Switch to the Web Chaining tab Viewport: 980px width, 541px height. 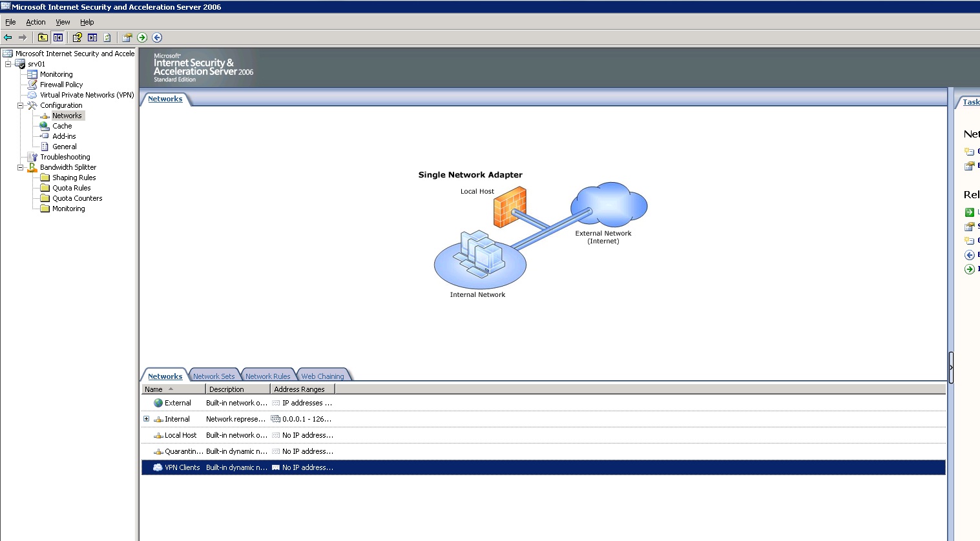pyautogui.click(x=322, y=376)
